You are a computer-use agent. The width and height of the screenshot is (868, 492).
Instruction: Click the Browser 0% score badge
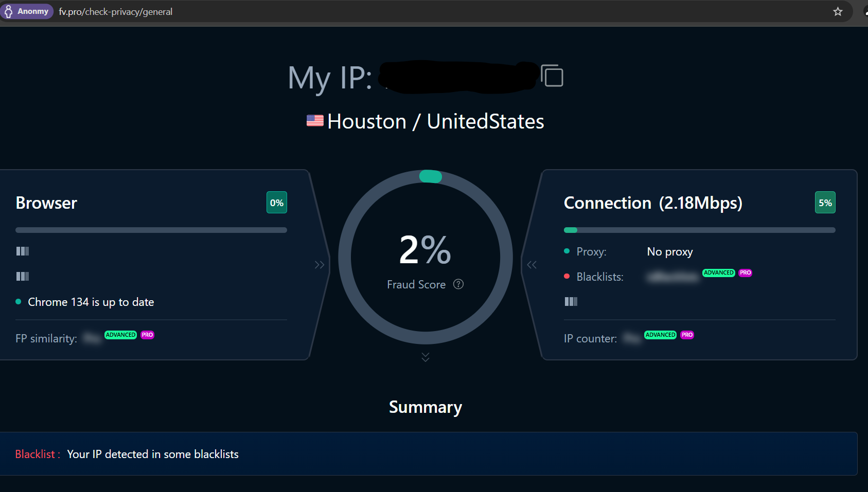277,203
